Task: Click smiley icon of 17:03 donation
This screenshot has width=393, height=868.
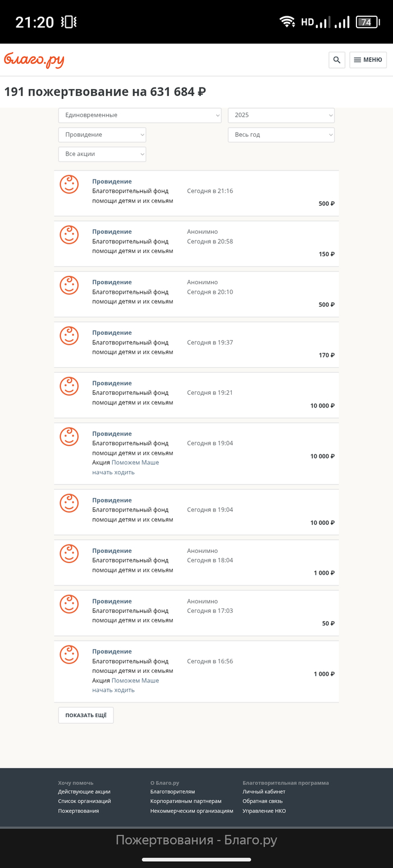Action: tap(69, 604)
